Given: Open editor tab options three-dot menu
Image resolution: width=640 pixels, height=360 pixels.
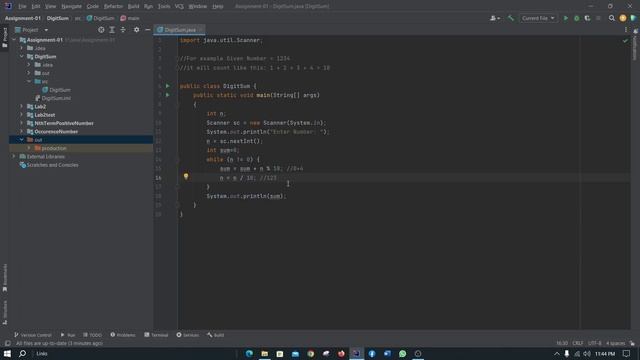Looking at the screenshot, I should coord(626,30).
